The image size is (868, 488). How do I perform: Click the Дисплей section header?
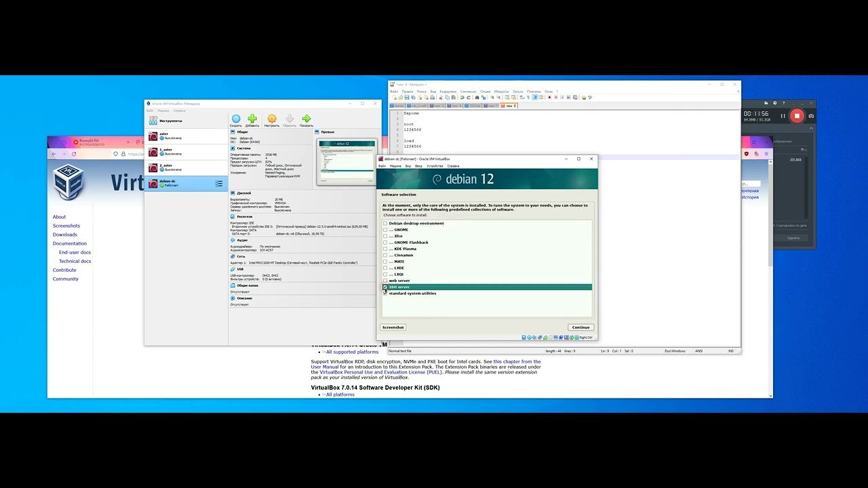[243, 193]
